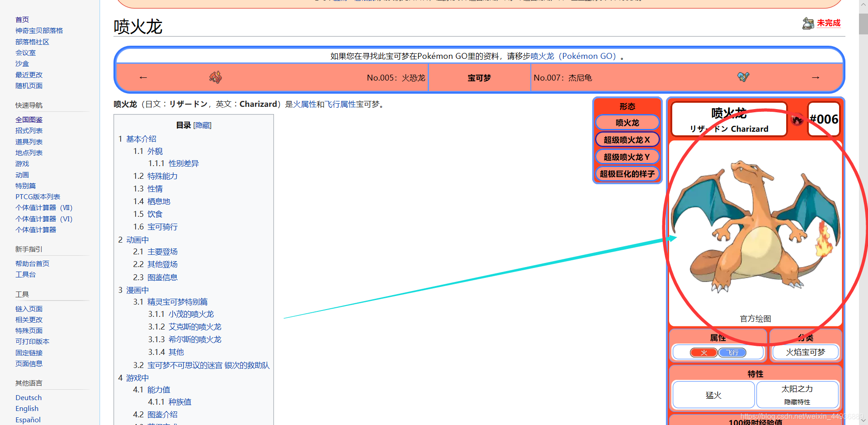868x425 pixels.
Task: Open sidebar 链入页面 link
Action: (29, 309)
